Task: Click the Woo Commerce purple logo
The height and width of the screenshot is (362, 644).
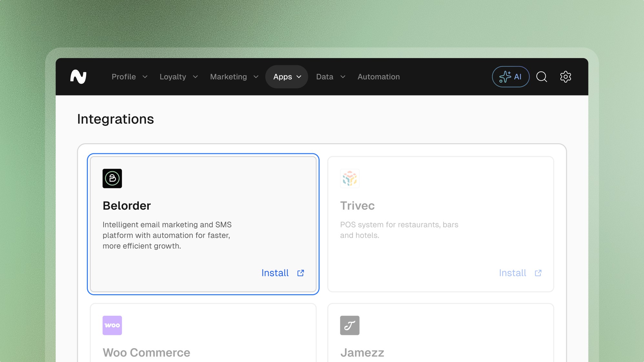Action: (x=112, y=325)
